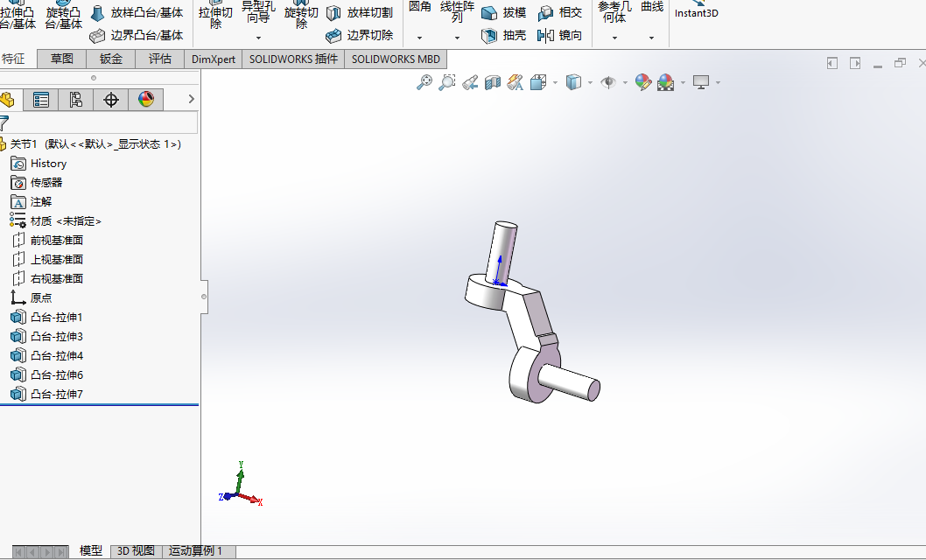This screenshot has height=560, width=926.
Task: Click the Extruded Boss/Base (拉伸凸台/基体) button
Action: [18, 16]
